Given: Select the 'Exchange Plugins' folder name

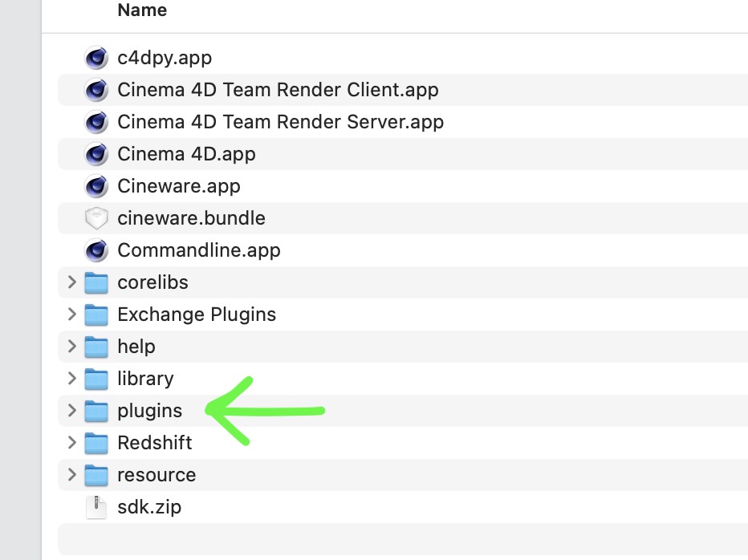Looking at the screenshot, I should pyautogui.click(x=197, y=314).
